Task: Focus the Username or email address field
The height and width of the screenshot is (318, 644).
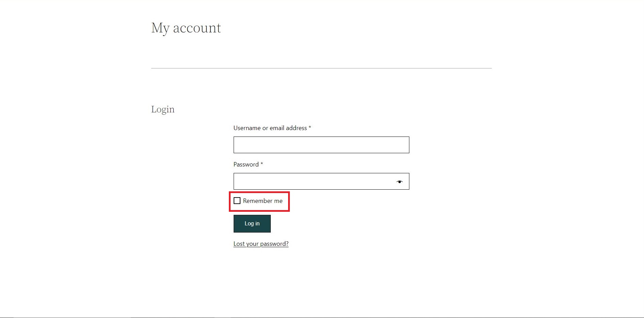Action: tap(321, 145)
